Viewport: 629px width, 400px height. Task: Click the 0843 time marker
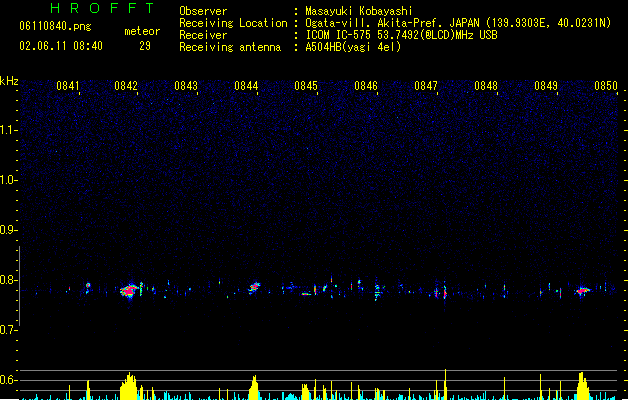(x=186, y=86)
